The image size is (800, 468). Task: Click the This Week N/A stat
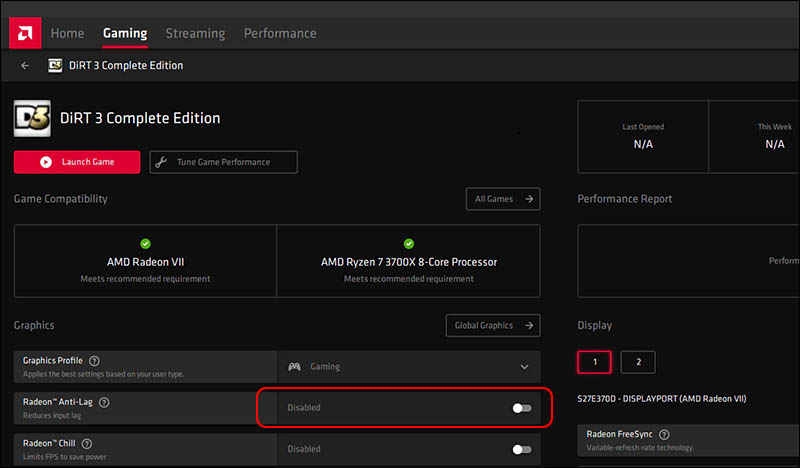point(754,137)
